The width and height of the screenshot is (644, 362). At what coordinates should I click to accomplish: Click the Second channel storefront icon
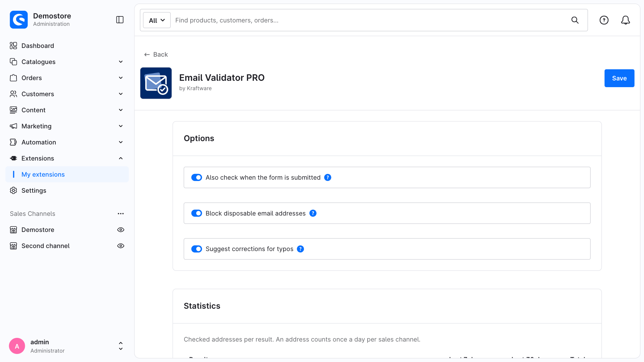pyautogui.click(x=13, y=246)
